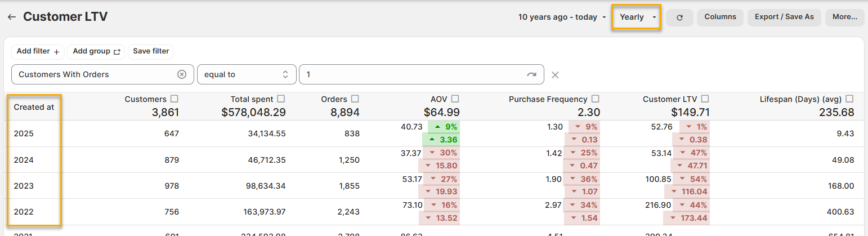Open the Export / Save As menu
The height and width of the screenshot is (236, 868).
[x=784, y=17]
